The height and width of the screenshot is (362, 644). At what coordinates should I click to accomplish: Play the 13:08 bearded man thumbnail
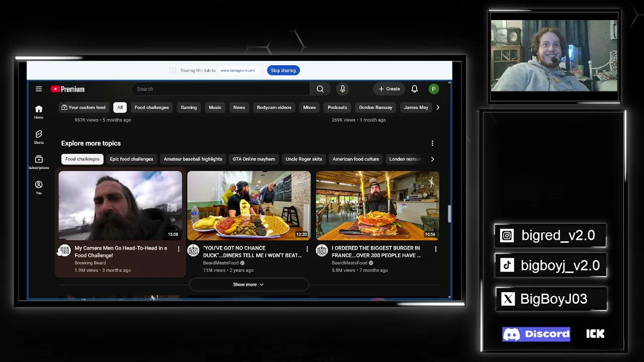(120, 206)
